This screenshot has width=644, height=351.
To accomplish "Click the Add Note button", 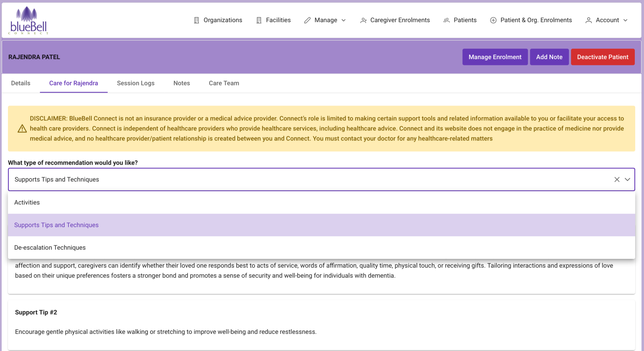I will click(549, 57).
